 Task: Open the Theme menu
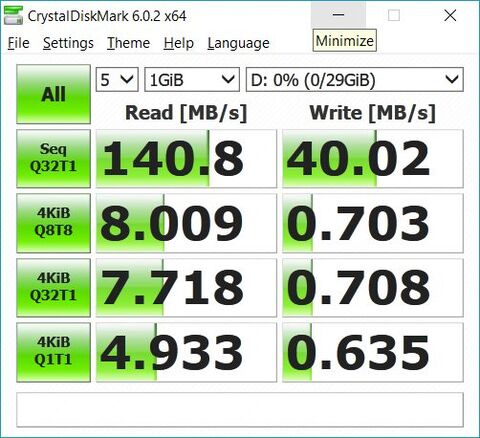pos(128,43)
